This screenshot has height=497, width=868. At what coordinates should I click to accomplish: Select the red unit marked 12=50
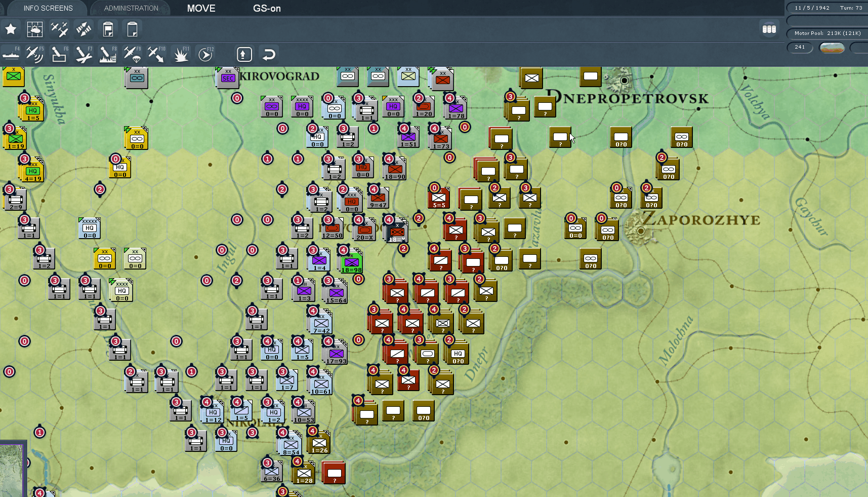click(332, 228)
